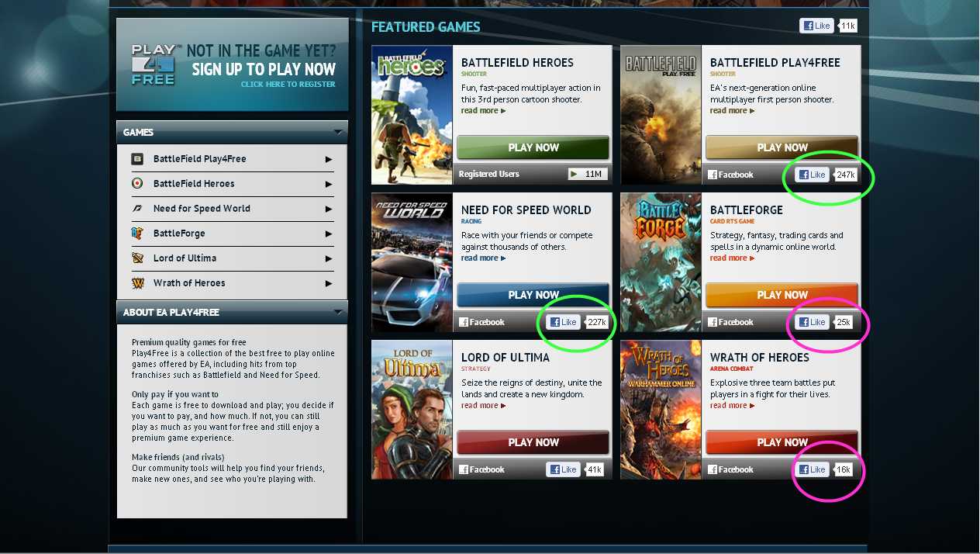Screen dimensions: 980x554
Task: Play Now for Lord of Ultima
Action: [533, 442]
